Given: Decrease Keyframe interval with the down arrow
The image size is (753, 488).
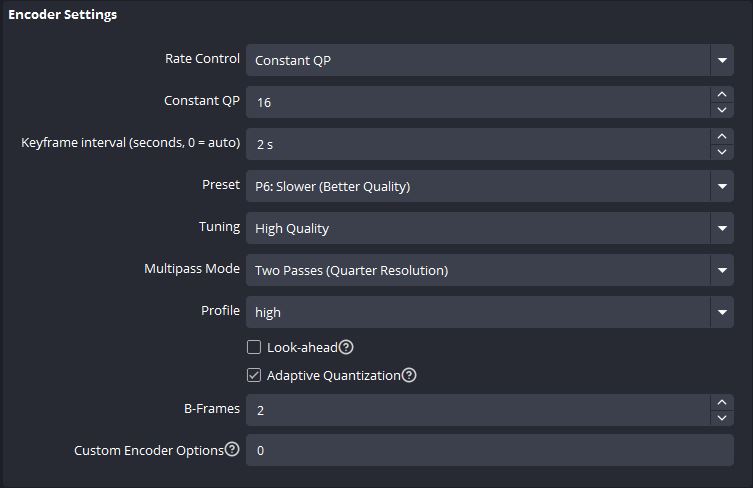Looking at the screenshot, I should (x=722, y=152).
